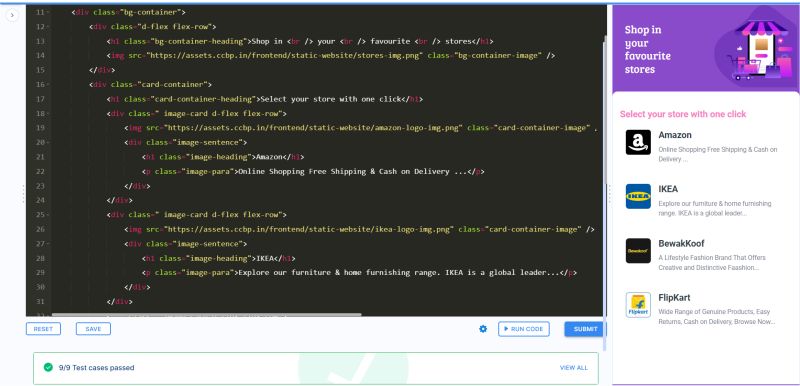Expand the collapsed left sidebar chevron

point(12,15)
